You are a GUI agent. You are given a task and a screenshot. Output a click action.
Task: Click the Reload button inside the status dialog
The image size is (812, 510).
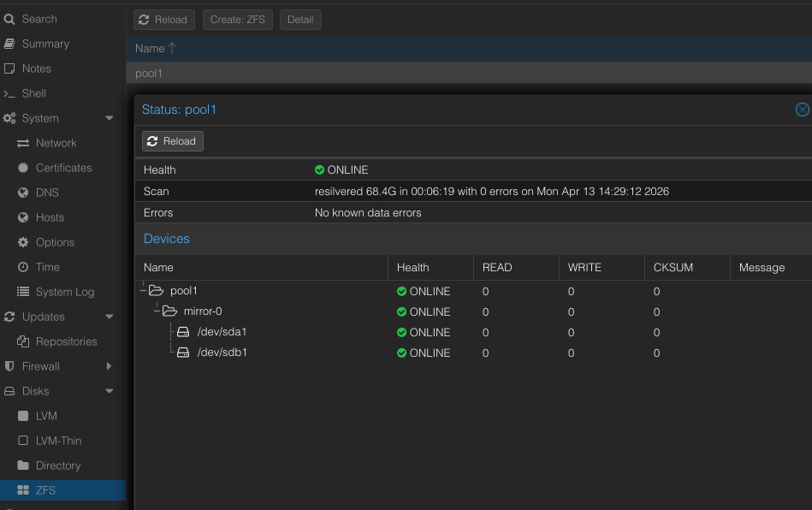click(x=172, y=141)
